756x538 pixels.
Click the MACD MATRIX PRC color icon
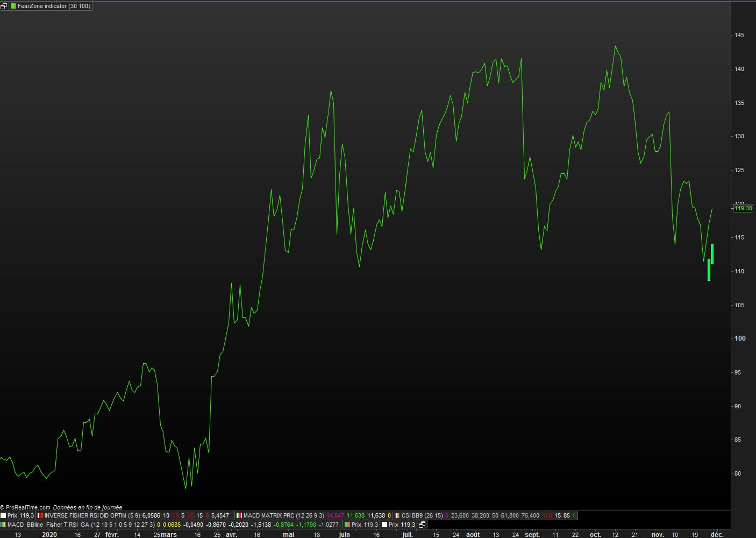(x=239, y=515)
